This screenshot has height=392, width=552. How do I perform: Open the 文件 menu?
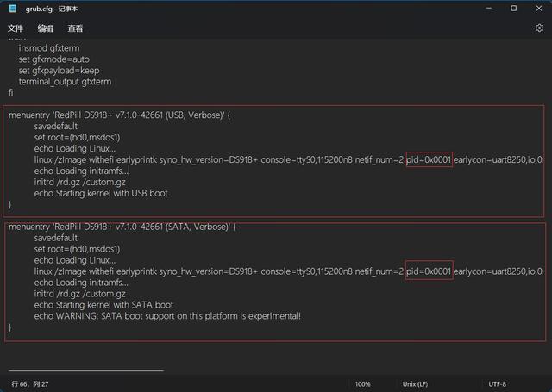(16, 28)
